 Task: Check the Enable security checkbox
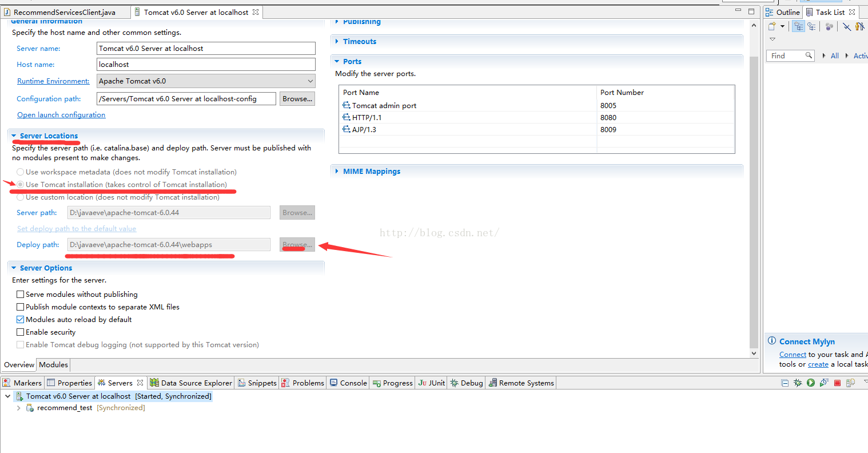pyautogui.click(x=21, y=332)
